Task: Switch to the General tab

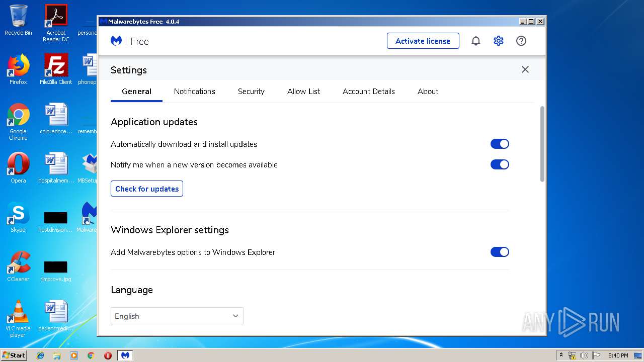Action: click(x=136, y=92)
